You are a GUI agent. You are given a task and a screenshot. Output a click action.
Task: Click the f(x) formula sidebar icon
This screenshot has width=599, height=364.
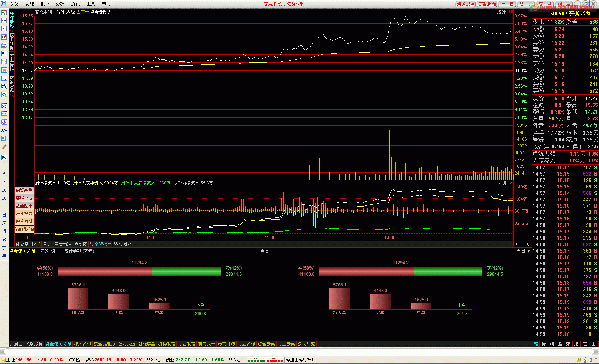4,87
